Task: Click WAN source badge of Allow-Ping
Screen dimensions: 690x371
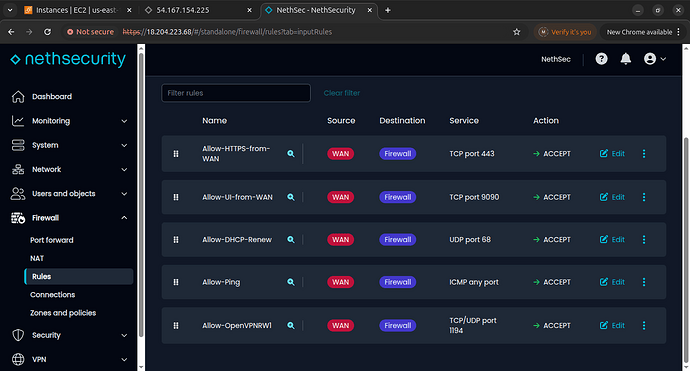Action: (341, 282)
